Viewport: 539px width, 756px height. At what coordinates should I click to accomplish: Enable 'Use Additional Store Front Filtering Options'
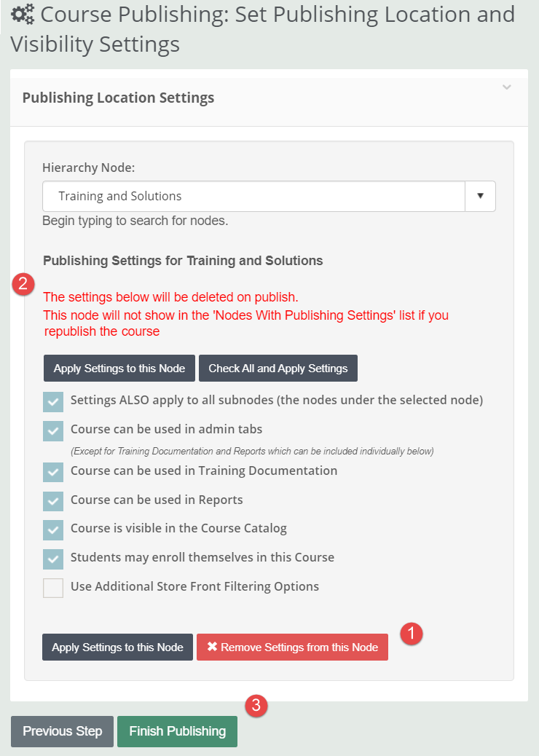point(52,588)
